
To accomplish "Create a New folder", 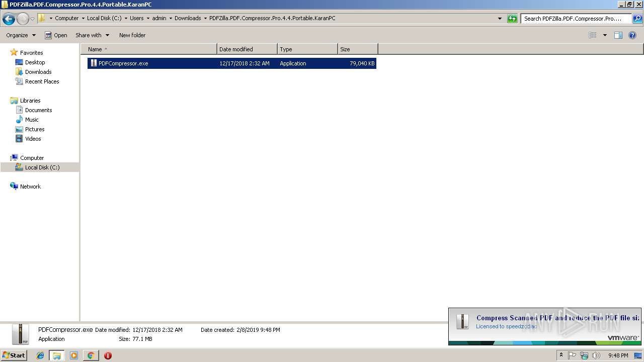I will pos(132,35).
